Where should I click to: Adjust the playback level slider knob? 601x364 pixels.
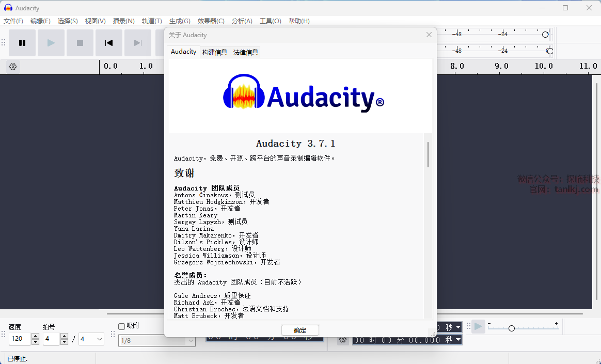pos(549,51)
